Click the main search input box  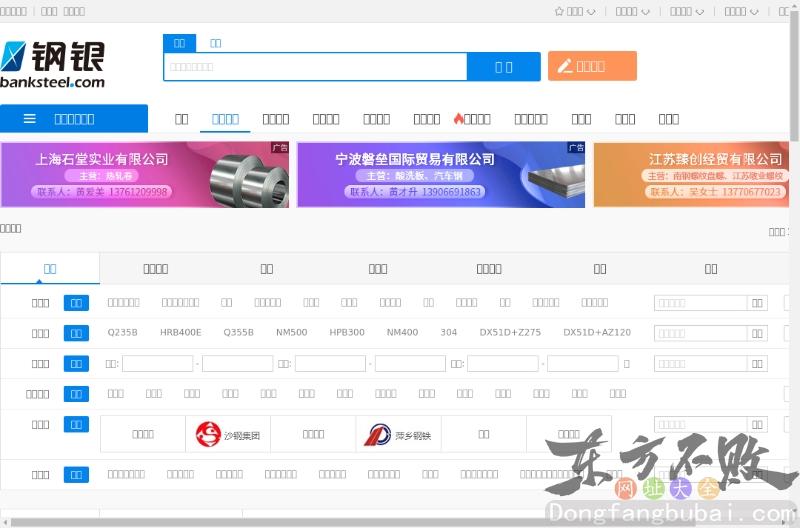[x=315, y=67]
